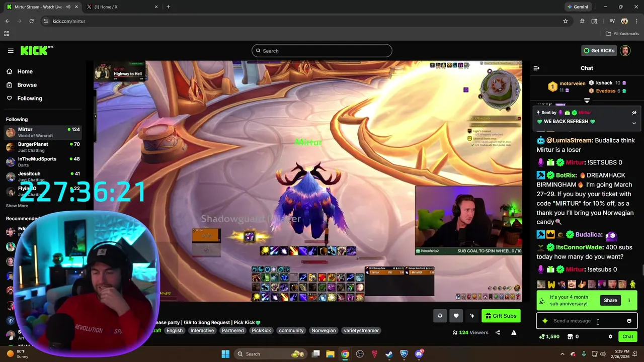
Task: Click the sparkle icon beside Gift Subs
Action: [472, 316]
